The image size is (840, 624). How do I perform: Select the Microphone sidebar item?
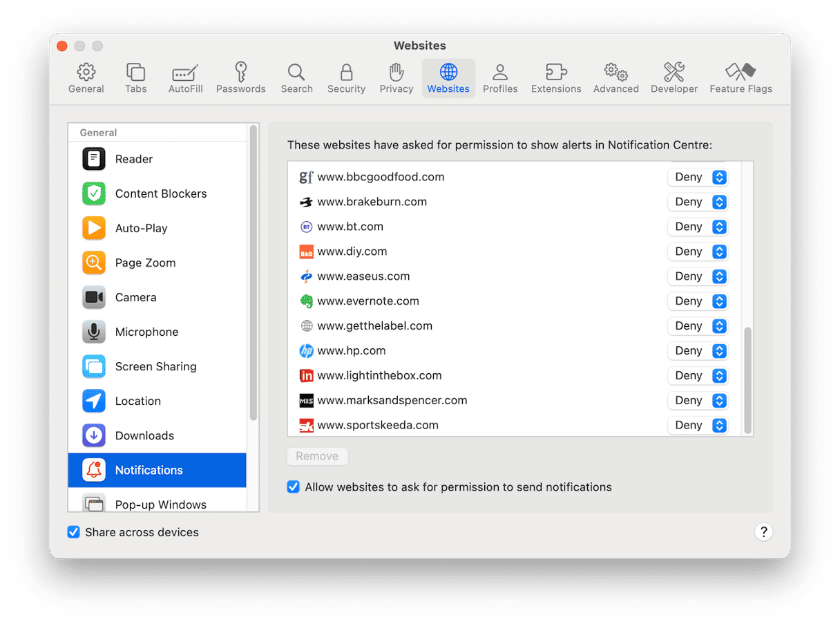(146, 332)
